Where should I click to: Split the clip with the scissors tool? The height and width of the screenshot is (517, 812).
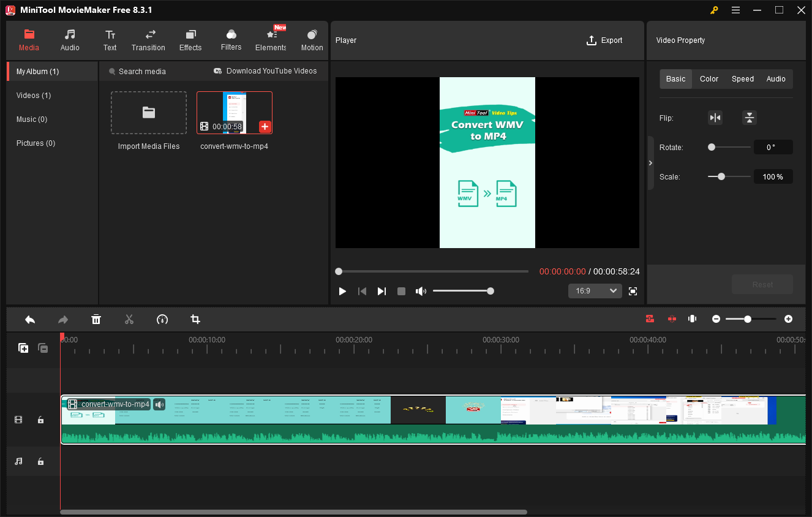click(x=129, y=319)
